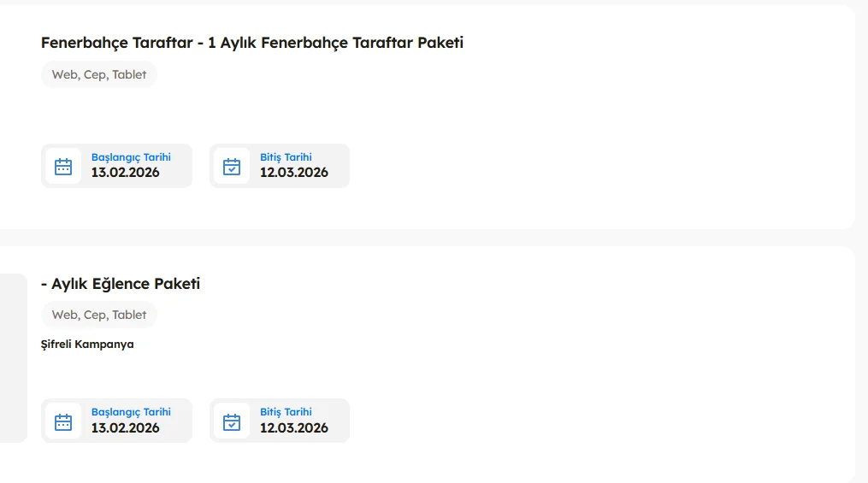868x483 pixels.
Task: Open the Aylık Eğlence Paketi title
Action: click(x=121, y=284)
